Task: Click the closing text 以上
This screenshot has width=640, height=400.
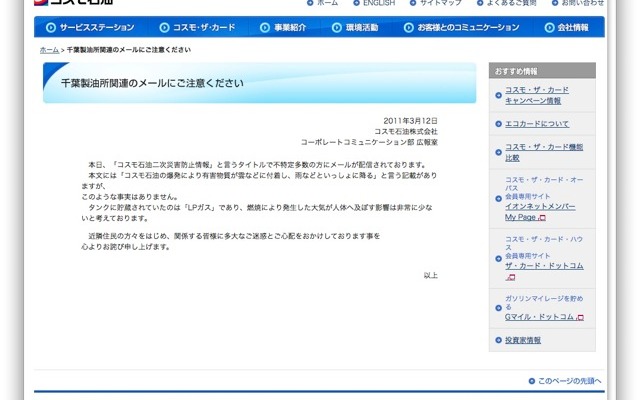Action: point(430,276)
